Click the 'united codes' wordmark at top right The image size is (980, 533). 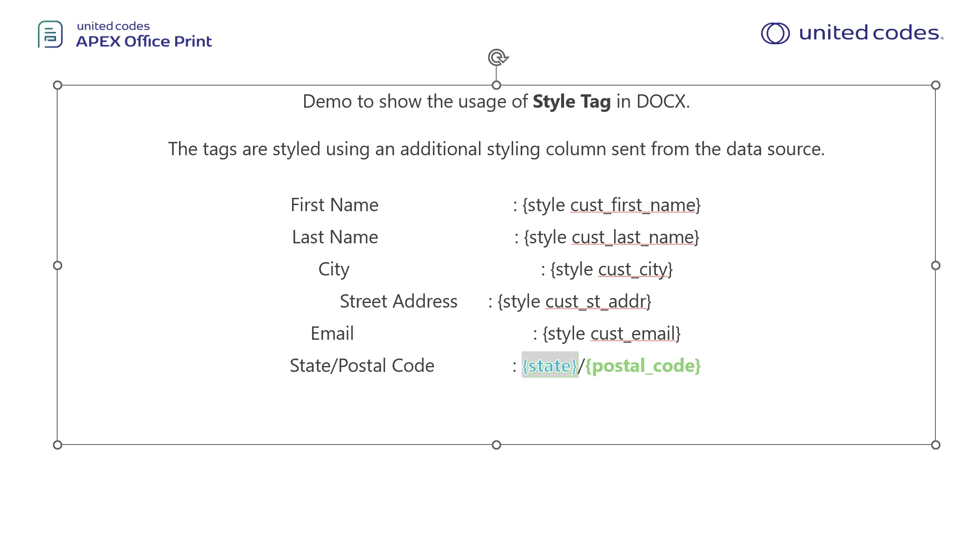pyautogui.click(x=870, y=33)
